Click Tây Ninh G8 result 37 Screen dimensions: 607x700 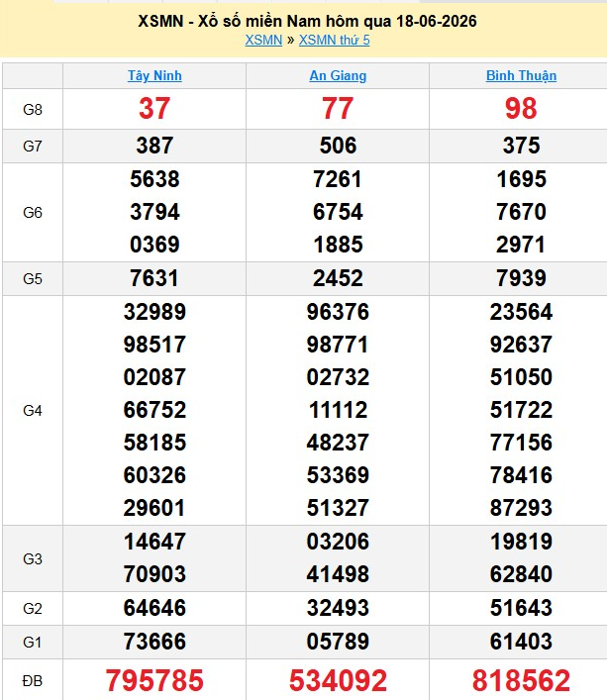154,109
